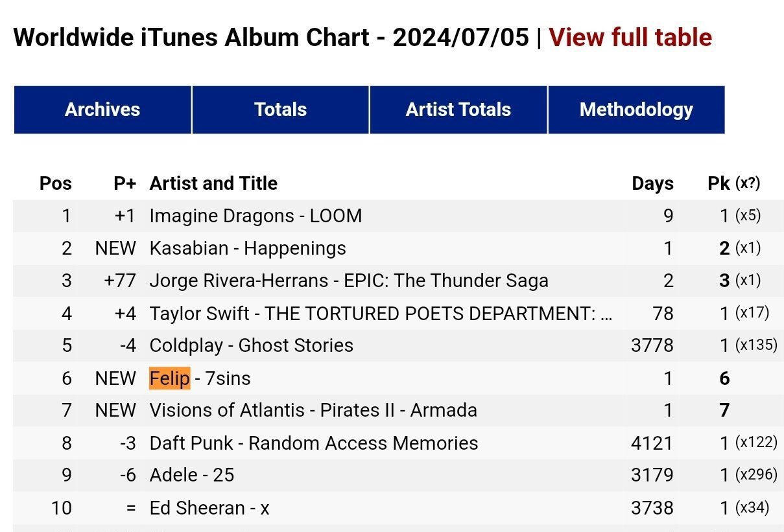
Task: Open the Artist Totals tab
Action: (458, 110)
